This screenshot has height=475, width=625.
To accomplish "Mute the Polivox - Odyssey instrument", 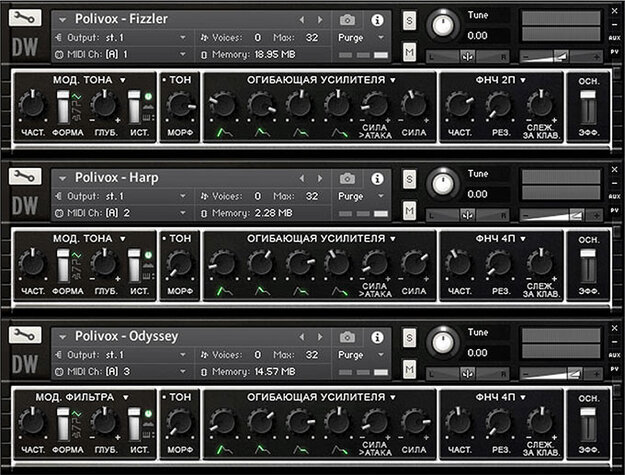I will coord(409,369).
